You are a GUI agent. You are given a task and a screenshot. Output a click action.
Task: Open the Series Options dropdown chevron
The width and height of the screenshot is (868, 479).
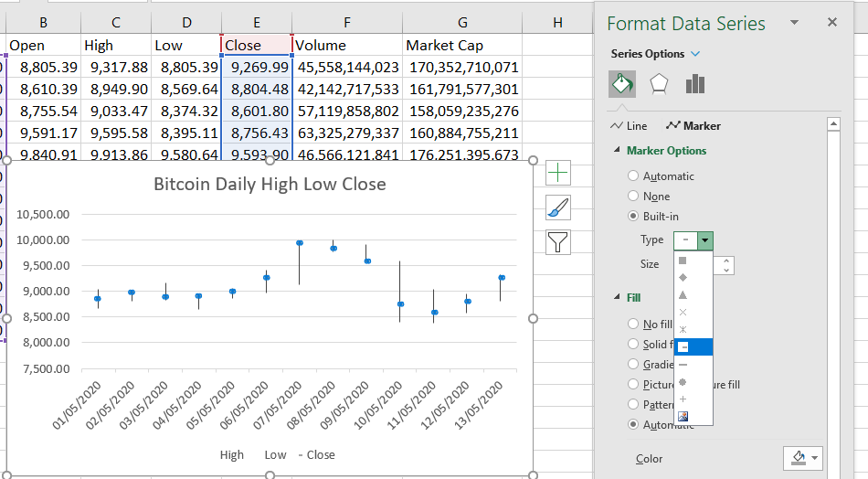pyautogui.click(x=696, y=54)
